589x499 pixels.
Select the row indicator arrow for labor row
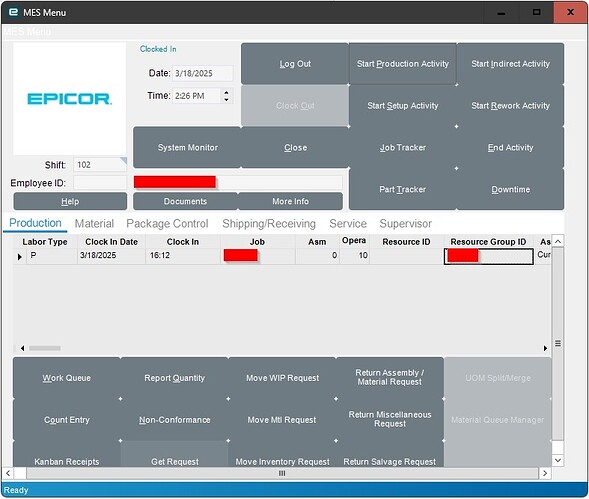coord(20,257)
